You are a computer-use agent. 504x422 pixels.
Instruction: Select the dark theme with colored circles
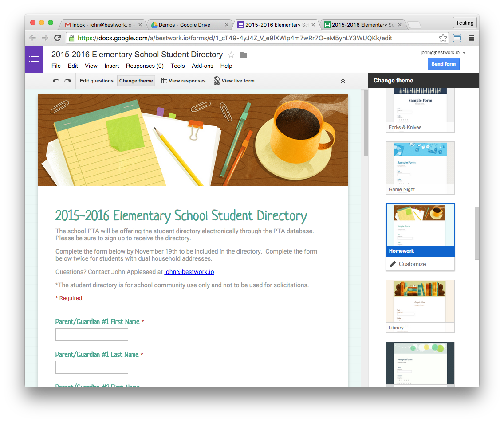point(420,364)
